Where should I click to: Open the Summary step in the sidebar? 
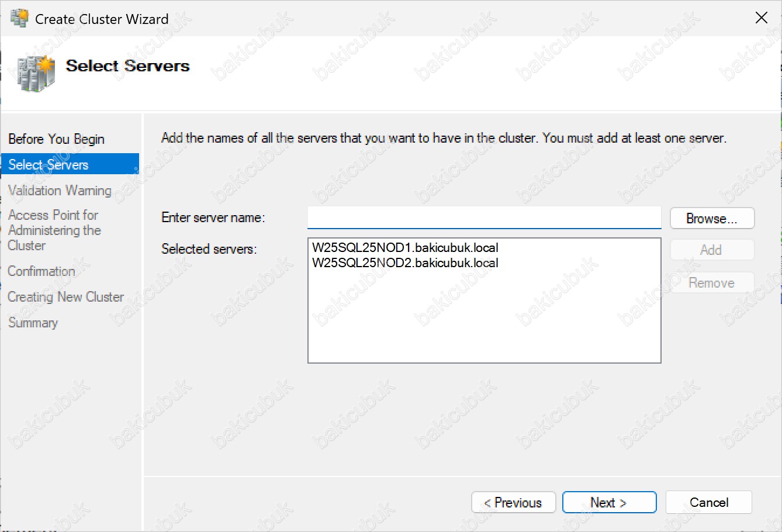click(33, 323)
